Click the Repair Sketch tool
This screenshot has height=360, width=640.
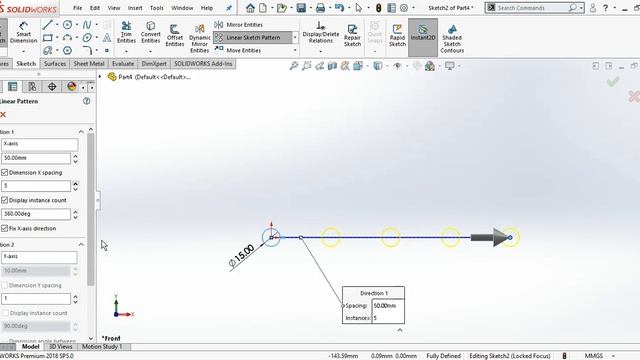click(352, 35)
